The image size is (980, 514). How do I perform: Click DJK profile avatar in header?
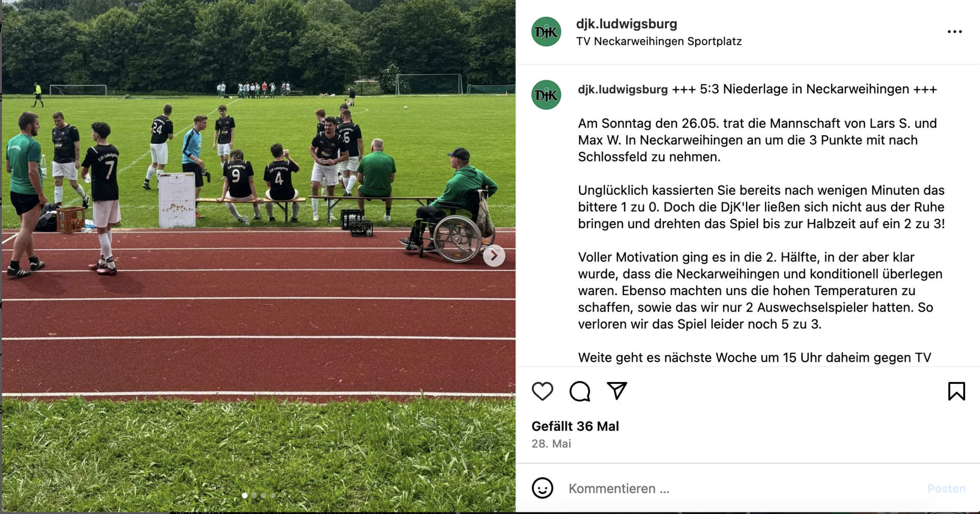coord(546,32)
